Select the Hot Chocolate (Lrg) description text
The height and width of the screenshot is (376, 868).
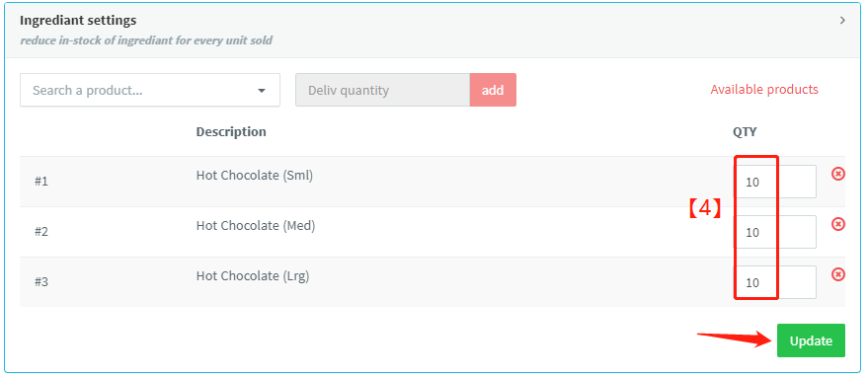coord(253,276)
